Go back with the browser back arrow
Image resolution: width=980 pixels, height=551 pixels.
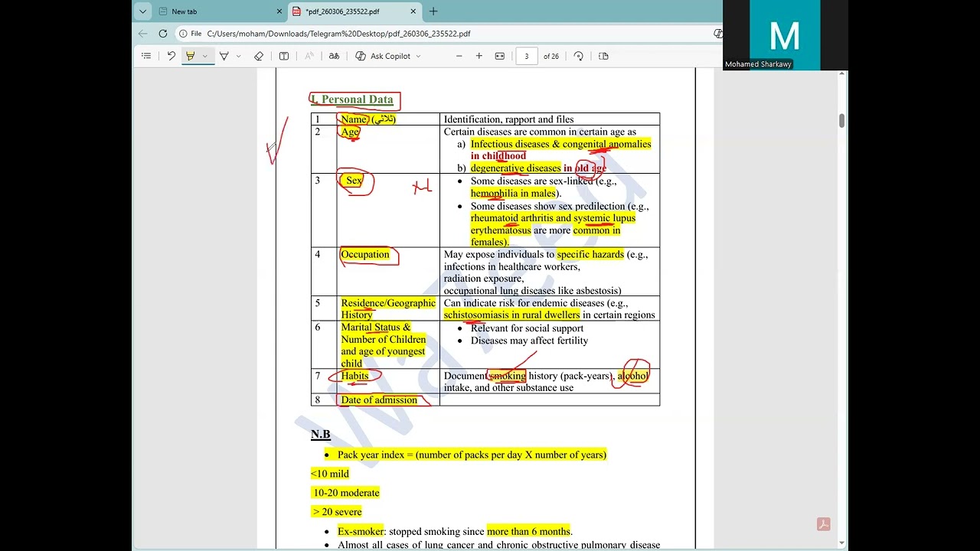pos(142,34)
